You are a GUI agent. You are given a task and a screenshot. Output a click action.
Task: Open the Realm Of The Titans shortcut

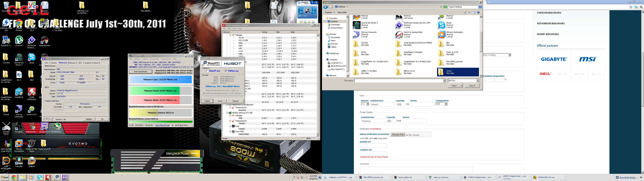coord(32,146)
